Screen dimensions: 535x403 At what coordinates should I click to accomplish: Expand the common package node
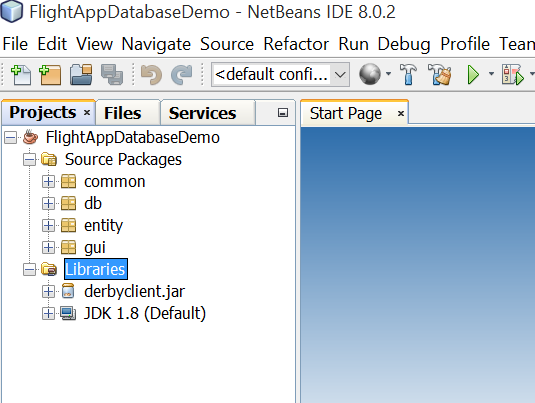[x=48, y=182]
